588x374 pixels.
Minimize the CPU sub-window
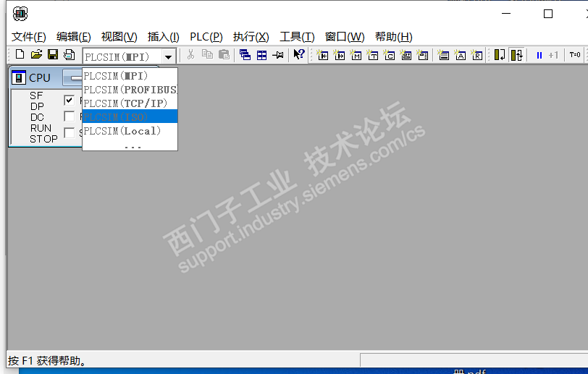click(72, 77)
